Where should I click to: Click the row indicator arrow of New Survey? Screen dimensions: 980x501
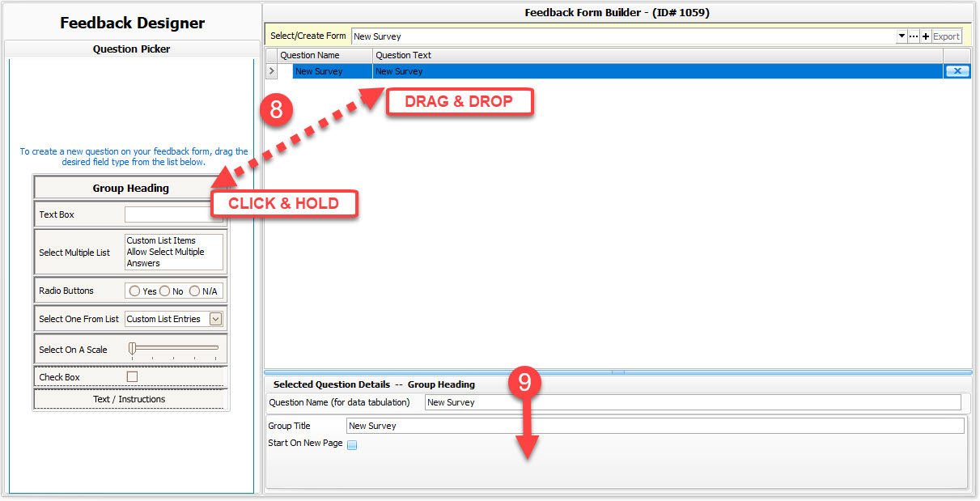coord(272,71)
